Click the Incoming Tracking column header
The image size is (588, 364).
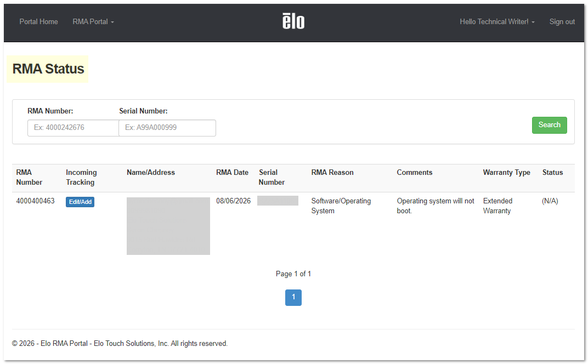(x=81, y=177)
